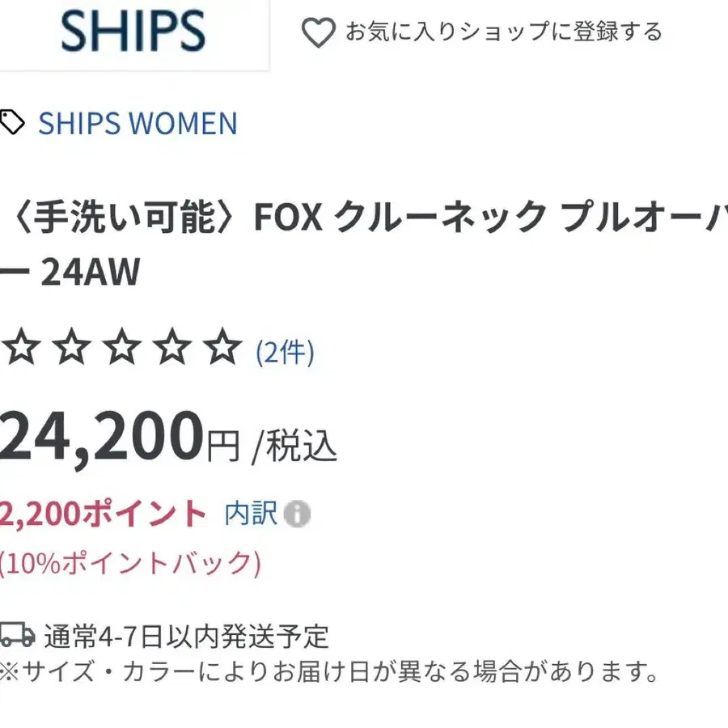728x728 pixels.
Task: Click the 2,200ポイント text
Action: click(104, 514)
